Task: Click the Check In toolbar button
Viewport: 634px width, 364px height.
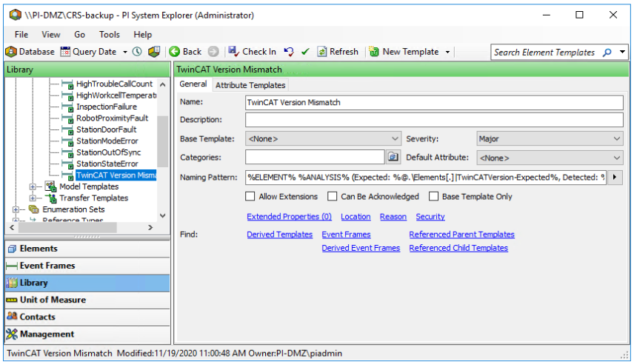Action: click(252, 52)
